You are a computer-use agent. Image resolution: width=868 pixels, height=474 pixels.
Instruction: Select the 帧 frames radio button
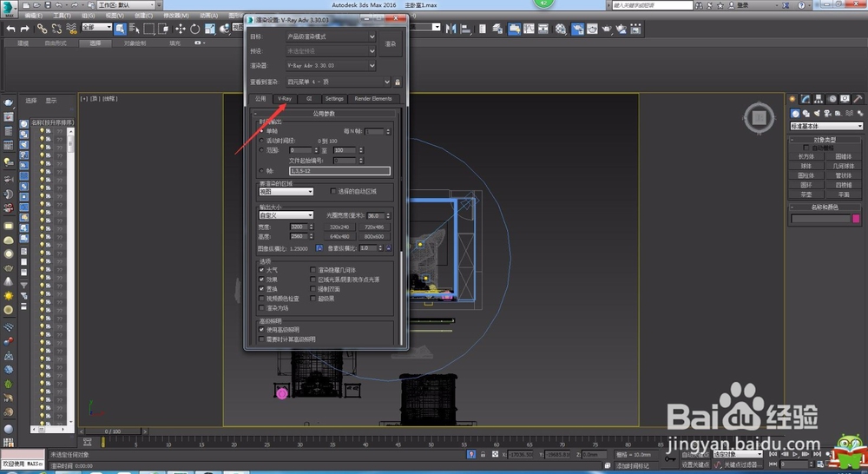[x=262, y=170]
